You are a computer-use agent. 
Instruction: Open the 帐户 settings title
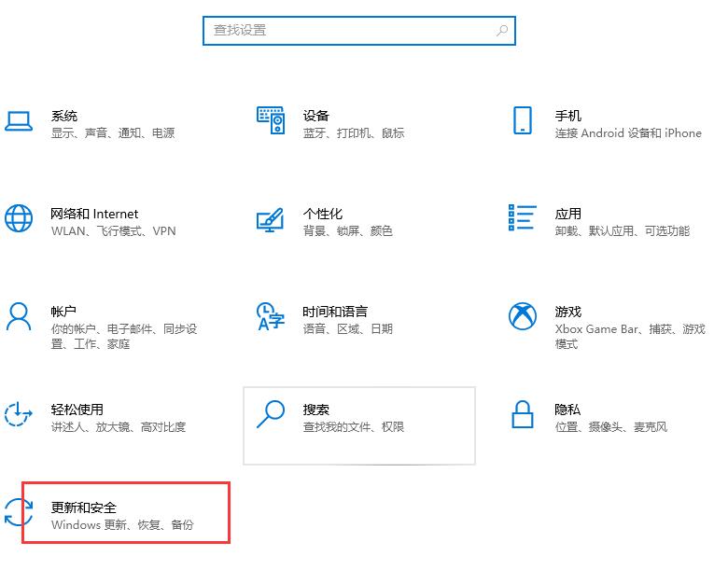(63, 312)
